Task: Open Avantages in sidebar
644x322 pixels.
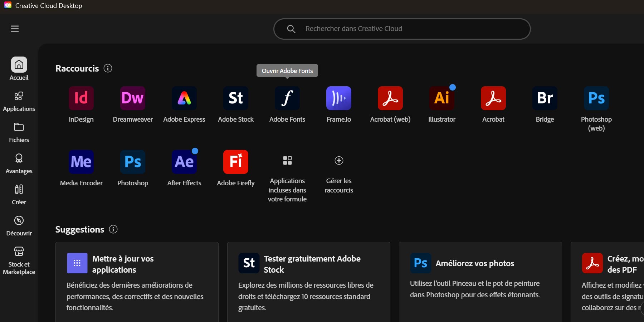Action: click(19, 164)
